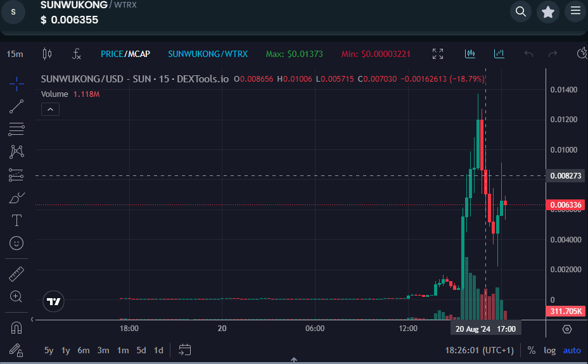Set range to 5y
Viewport: 588px width, 364px height.
(x=49, y=351)
